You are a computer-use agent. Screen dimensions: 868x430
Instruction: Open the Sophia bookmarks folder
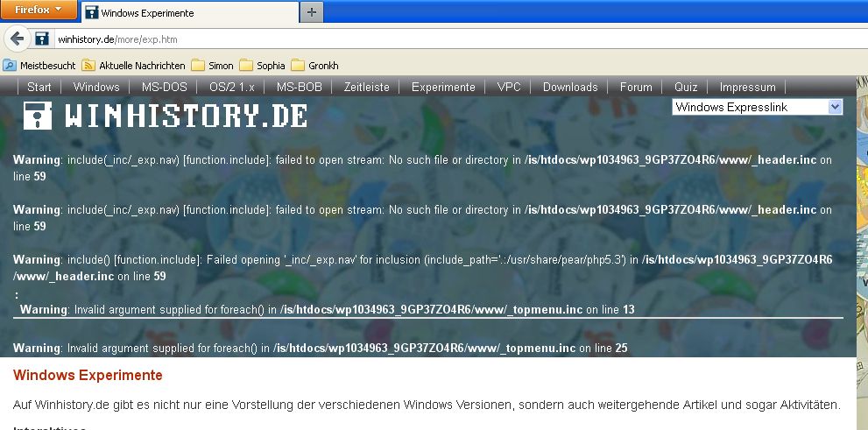click(263, 66)
